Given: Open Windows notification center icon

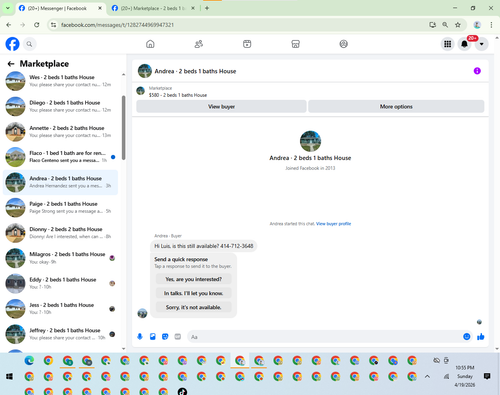Looking at the screenshot, I should tap(487, 376).
